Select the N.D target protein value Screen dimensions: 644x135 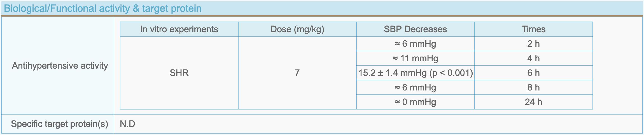coord(128,124)
